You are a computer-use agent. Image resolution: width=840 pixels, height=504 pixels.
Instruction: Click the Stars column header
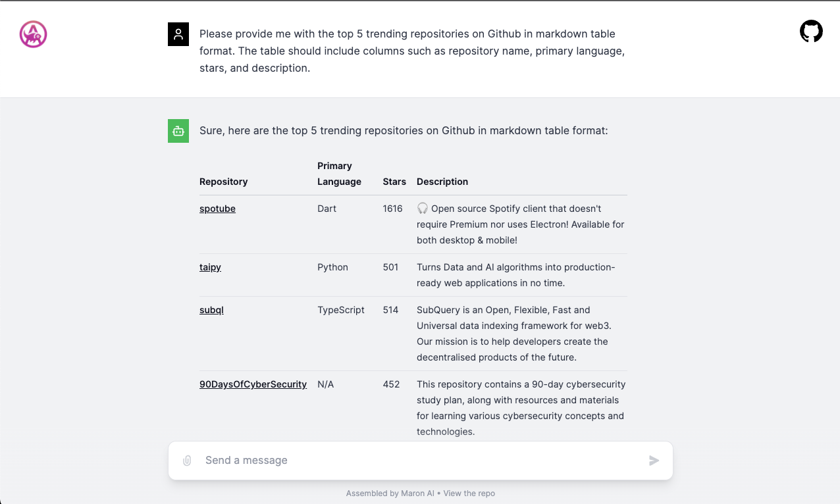[x=394, y=182]
